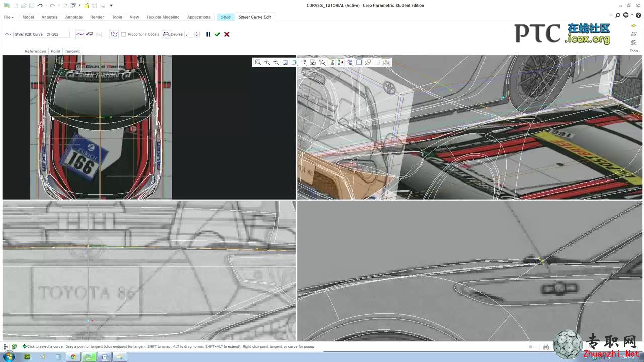The width and height of the screenshot is (644, 362).
Task: Toggle the show all views icon
Action: (359, 62)
